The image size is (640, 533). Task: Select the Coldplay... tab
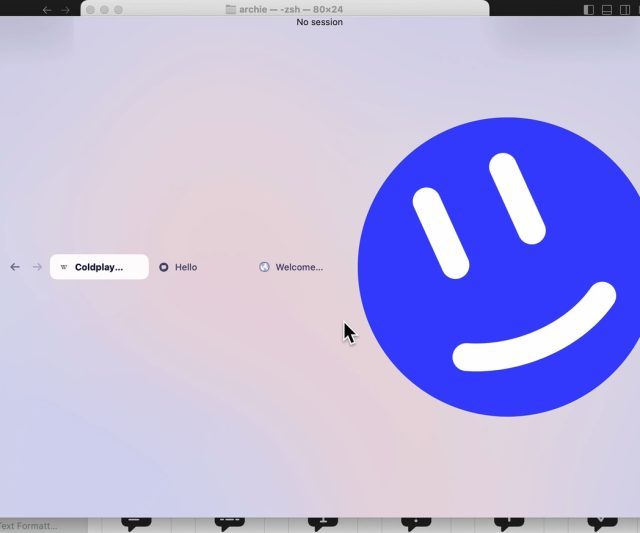tap(99, 267)
